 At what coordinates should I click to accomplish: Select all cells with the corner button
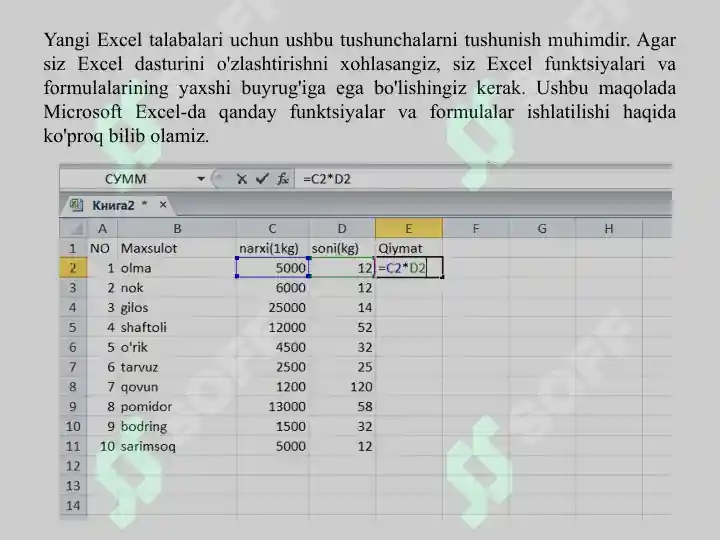[73, 228]
